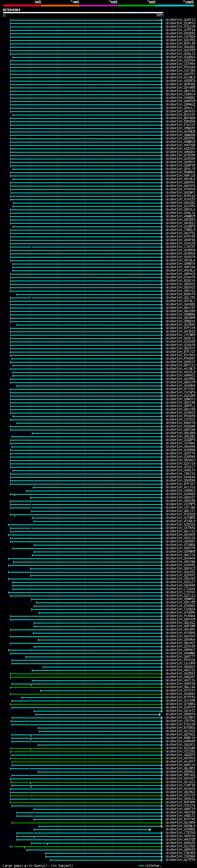Click the red 20% identity legend bar
This screenshot has width=197, height=868.
22,6
